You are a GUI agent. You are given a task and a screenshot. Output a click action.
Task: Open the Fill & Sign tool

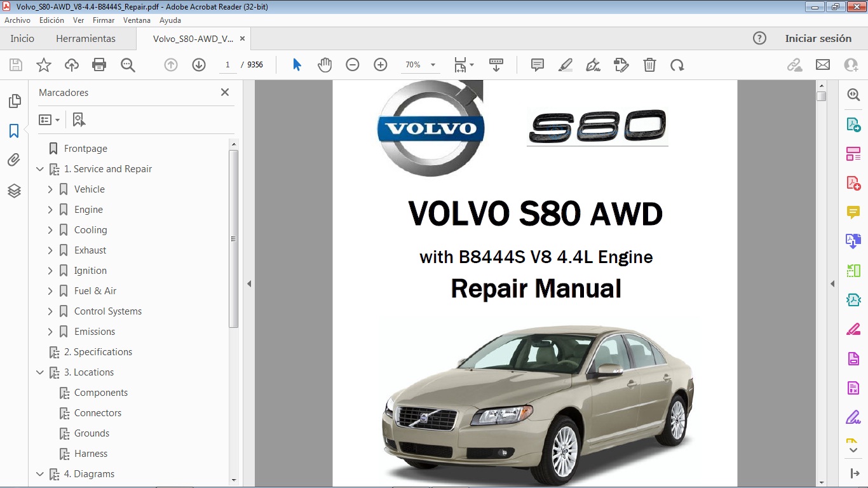click(x=593, y=64)
